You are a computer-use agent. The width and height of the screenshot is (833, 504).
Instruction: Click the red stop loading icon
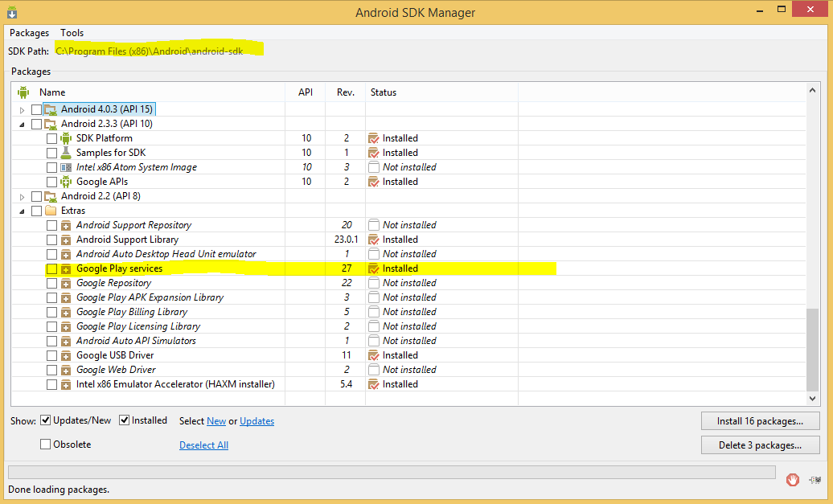pos(793,479)
